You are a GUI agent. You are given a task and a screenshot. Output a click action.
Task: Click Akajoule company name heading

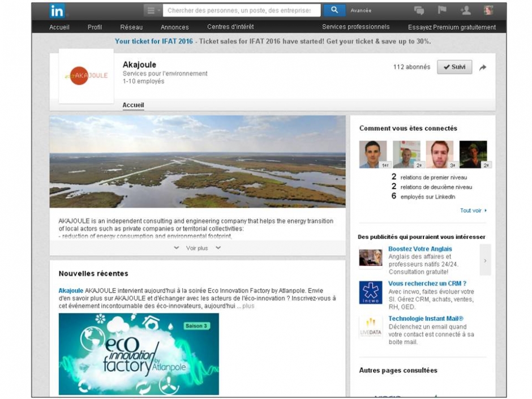(139, 65)
